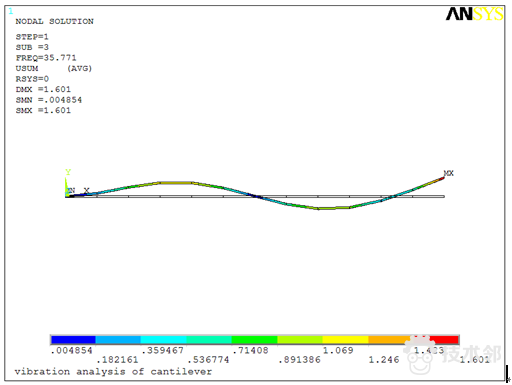Click the window number 1 label
Viewport: 512px width, 385px height.
(11, 11)
